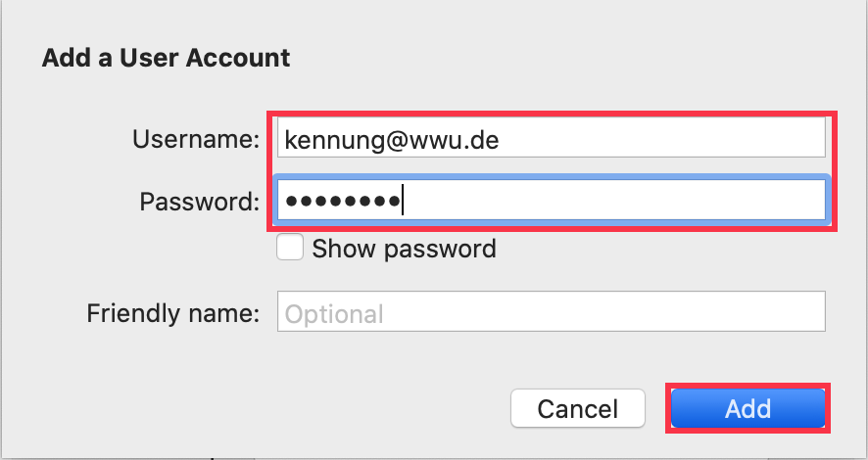This screenshot has width=868, height=460.
Task: Tick the box to reveal the password
Action: 290,248
